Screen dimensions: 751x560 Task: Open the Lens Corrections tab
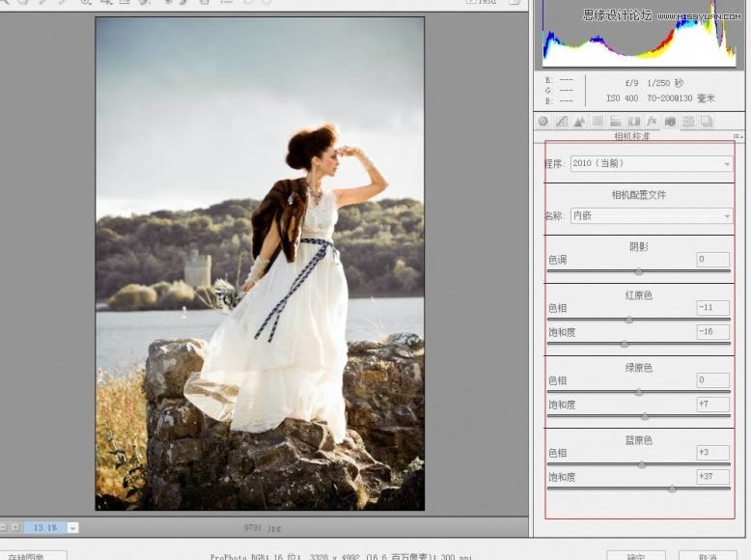click(634, 122)
